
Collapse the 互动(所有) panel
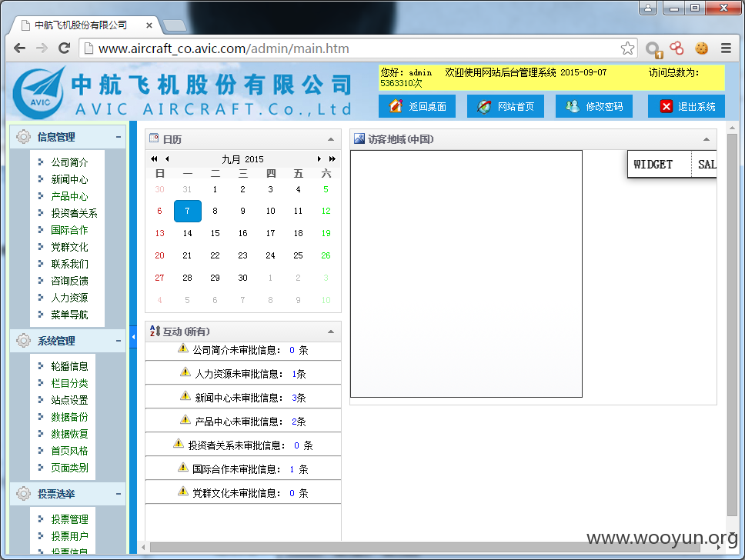[331, 332]
